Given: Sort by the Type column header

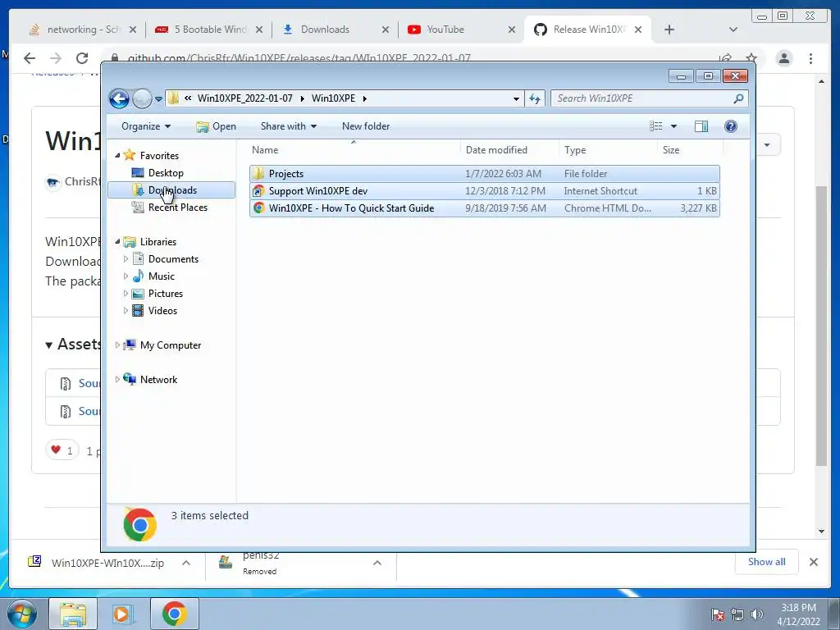Looking at the screenshot, I should pos(608,150).
